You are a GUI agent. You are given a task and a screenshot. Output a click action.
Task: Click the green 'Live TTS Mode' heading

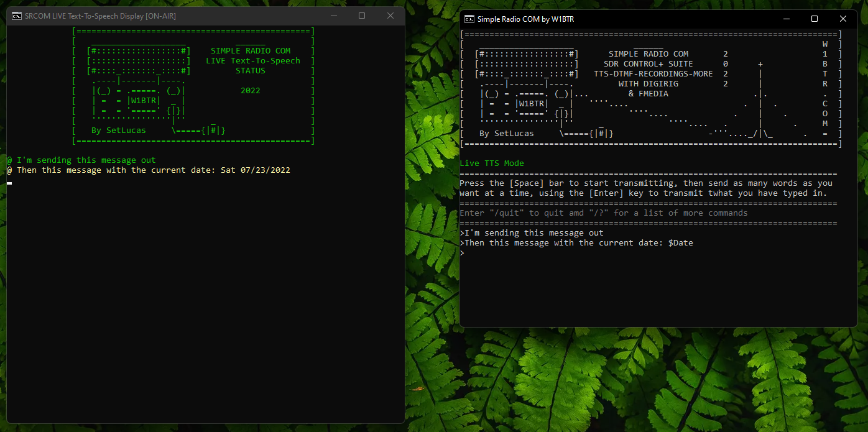[492, 163]
